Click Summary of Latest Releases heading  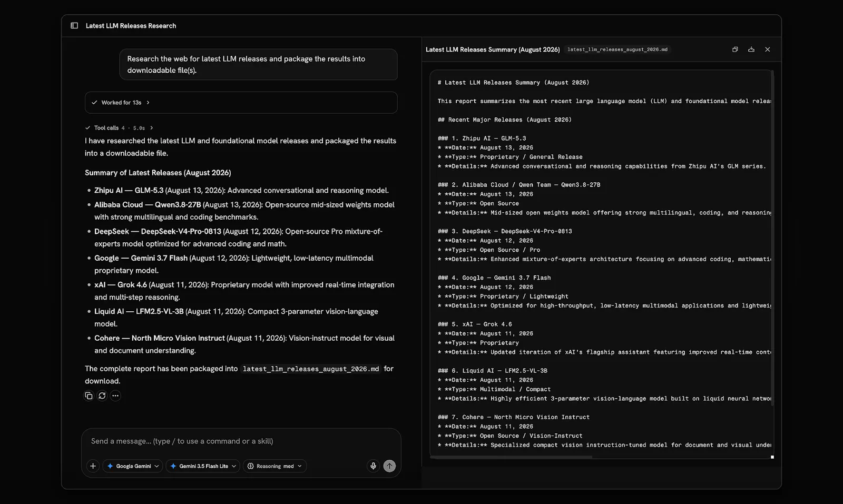(x=158, y=173)
